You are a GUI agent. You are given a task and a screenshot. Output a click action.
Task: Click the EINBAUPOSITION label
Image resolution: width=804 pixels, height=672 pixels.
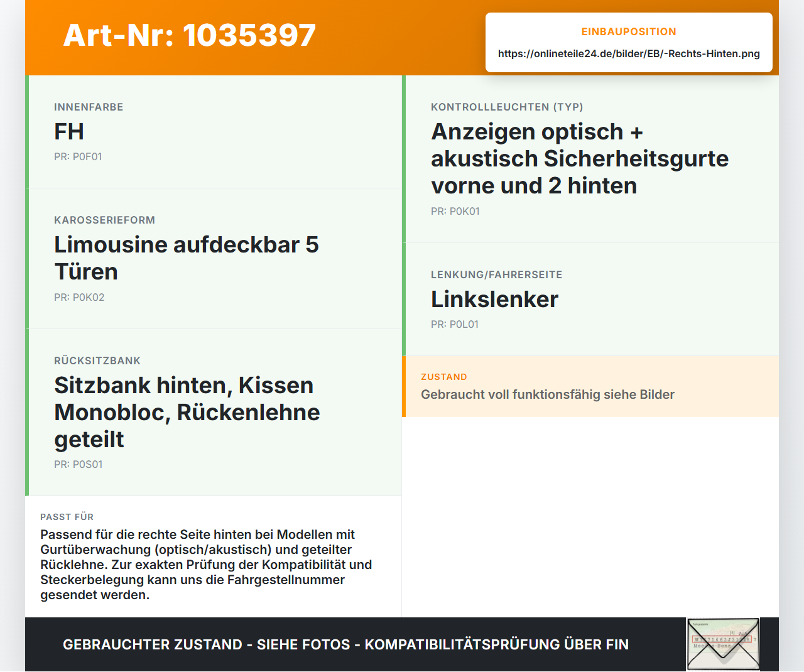[629, 31]
